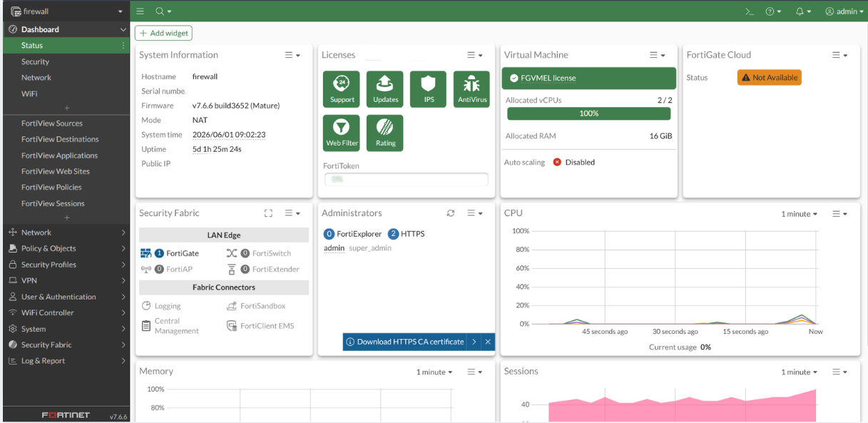Expand WiFi Controller menu
The image size is (868, 423).
coord(66,312)
